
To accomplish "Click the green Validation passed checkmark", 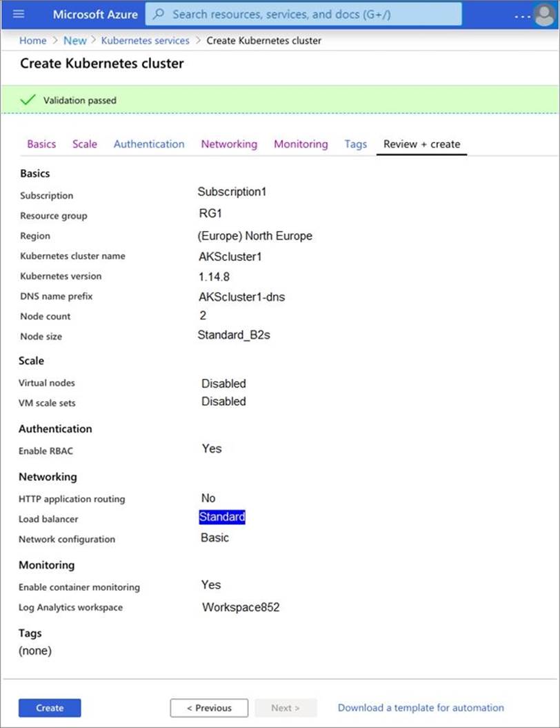I will pos(28,100).
